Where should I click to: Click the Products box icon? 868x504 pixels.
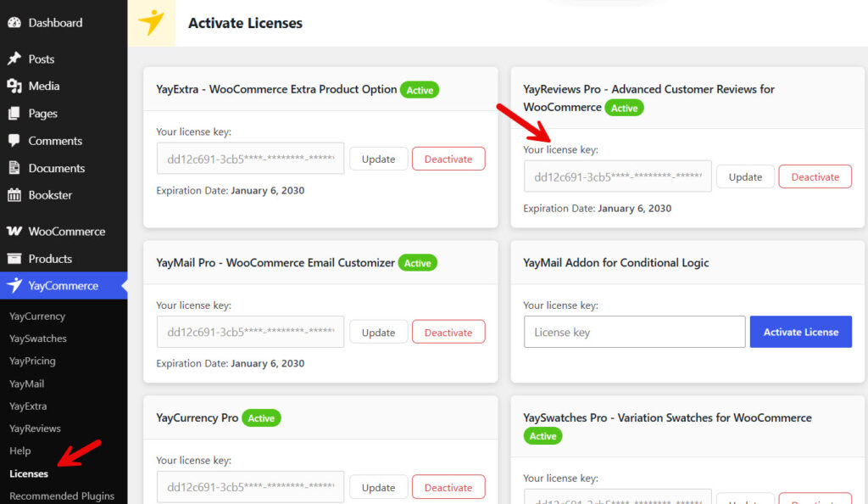[x=14, y=259]
